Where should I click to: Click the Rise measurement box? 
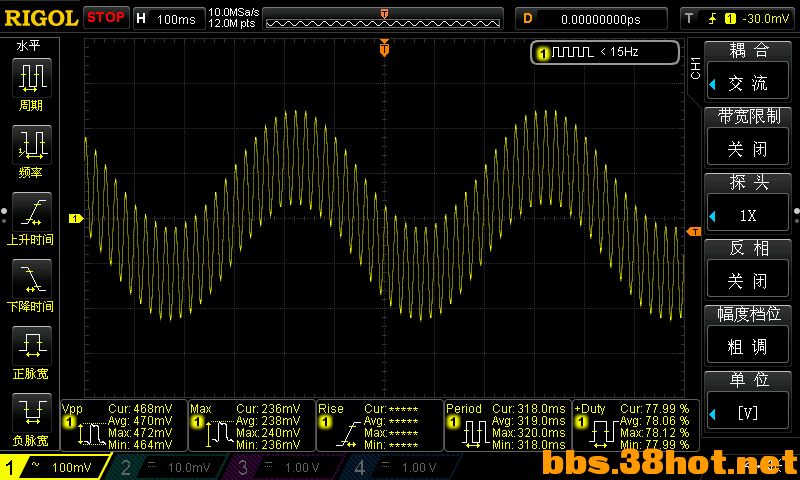tap(380, 425)
